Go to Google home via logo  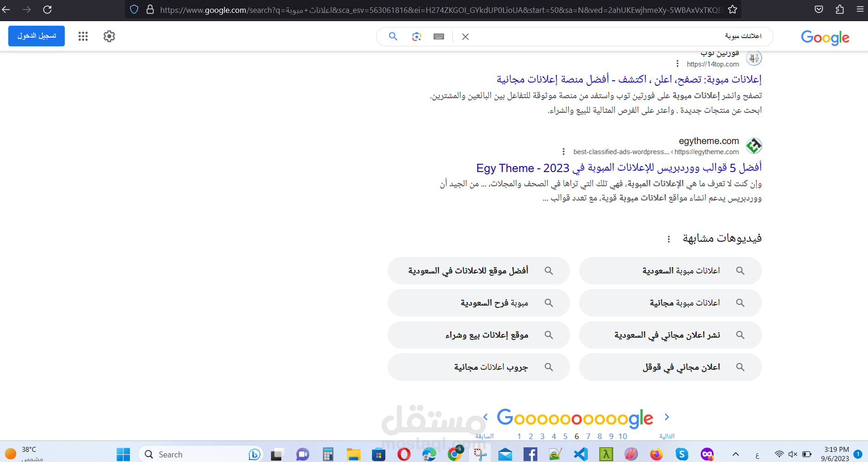coord(825,37)
